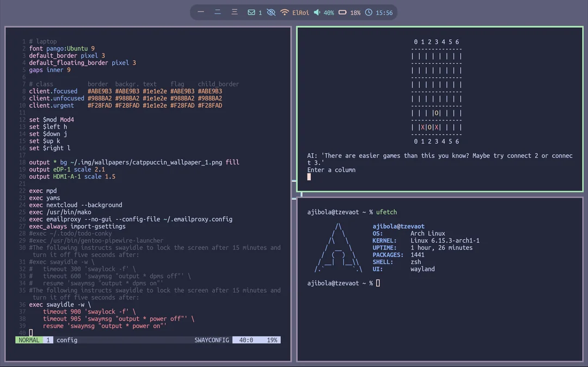
Task: Click the buffer number 1 in the status line
Action: pos(48,340)
